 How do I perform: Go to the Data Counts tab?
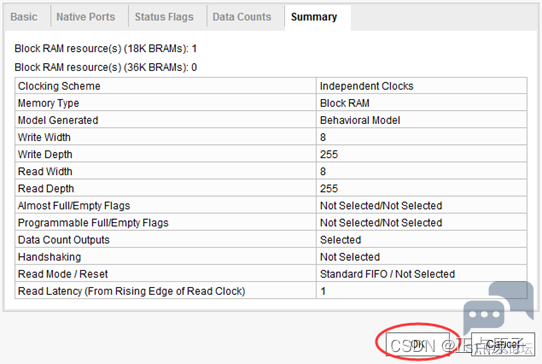coord(242,17)
